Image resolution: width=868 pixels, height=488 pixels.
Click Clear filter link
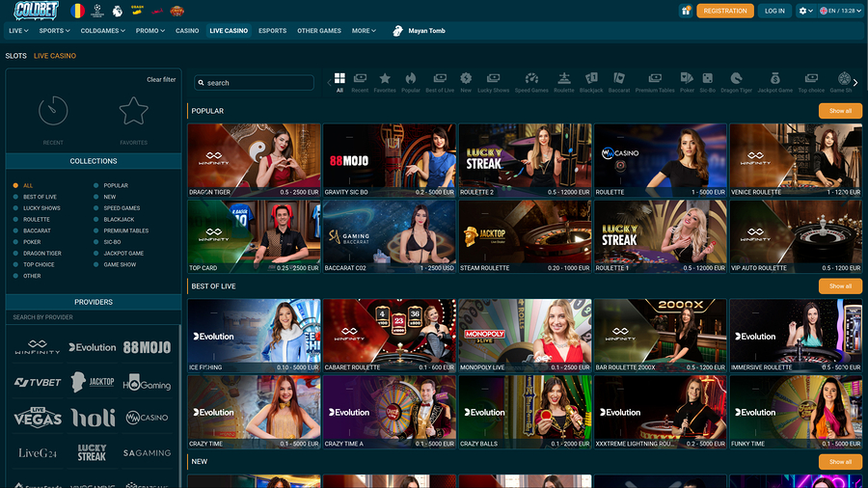point(161,80)
